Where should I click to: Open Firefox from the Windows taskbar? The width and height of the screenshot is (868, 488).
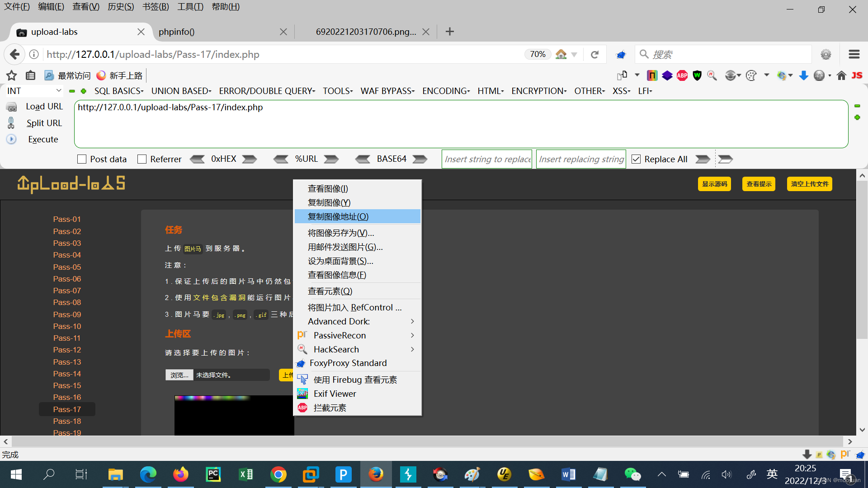(376, 474)
